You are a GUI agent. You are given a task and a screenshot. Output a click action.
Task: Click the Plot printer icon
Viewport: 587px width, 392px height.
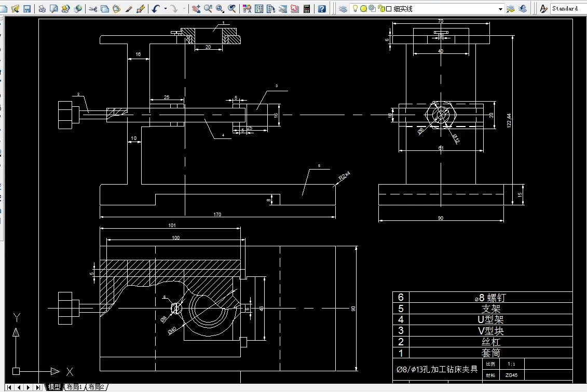point(42,9)
